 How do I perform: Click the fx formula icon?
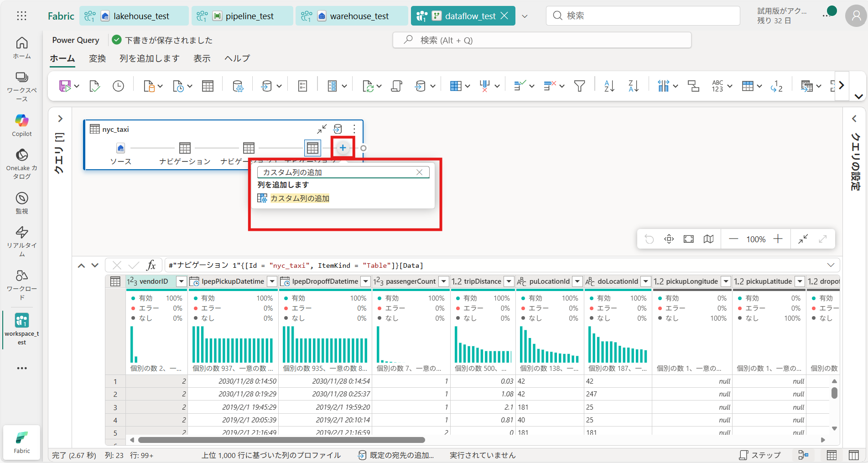[x=151, y=265]
